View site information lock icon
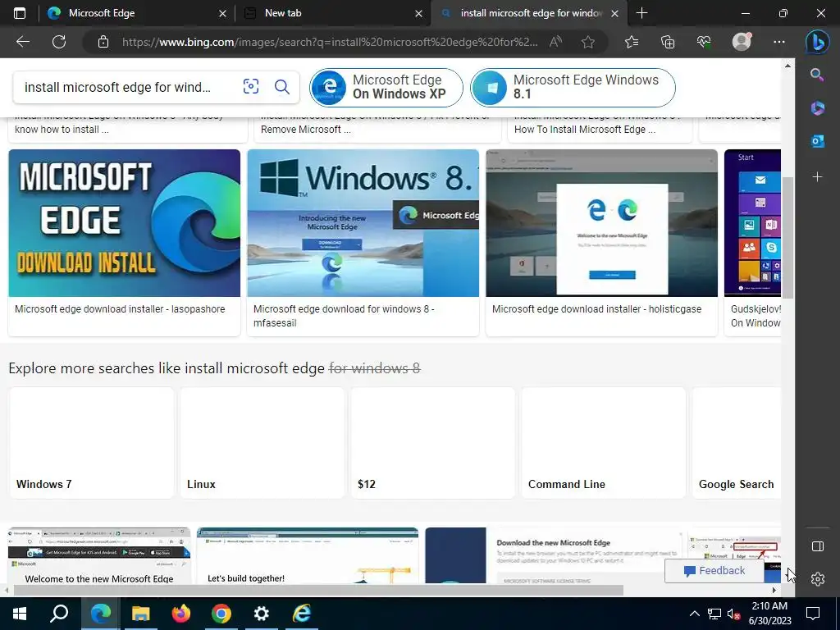The height and width of the screenshot is (630, 840). (x=103, y=42)
